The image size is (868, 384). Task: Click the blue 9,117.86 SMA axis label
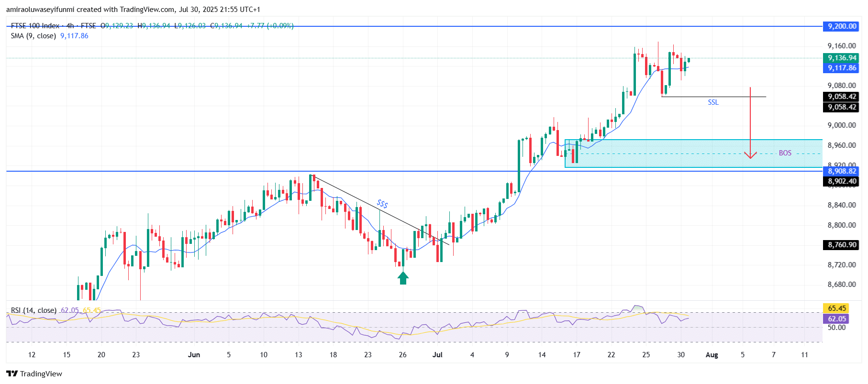[x=842, y=68]
